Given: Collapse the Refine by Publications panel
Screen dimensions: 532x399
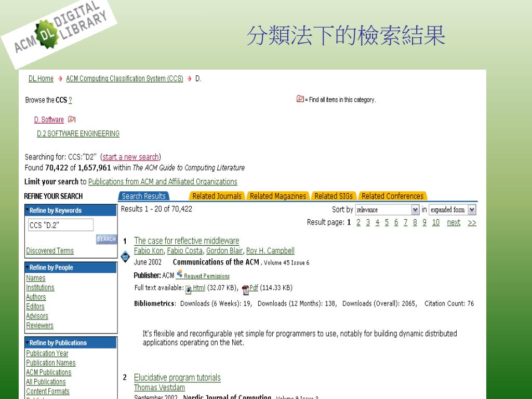Looking at the screenshot, I should pyautogui.click(x=27, y=342).
